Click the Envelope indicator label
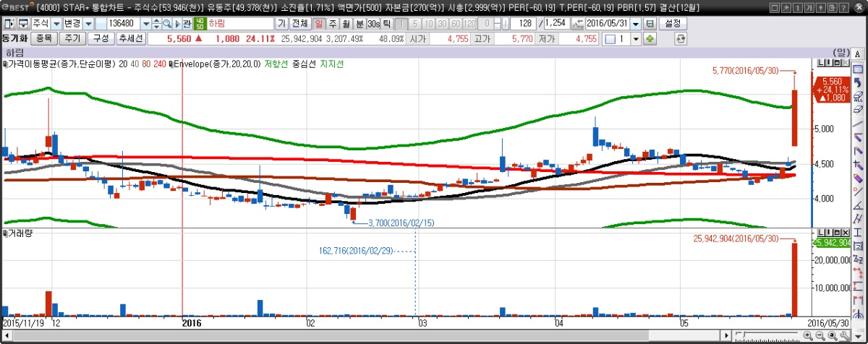Screen dimensions: 868x344 click(216, 64)
